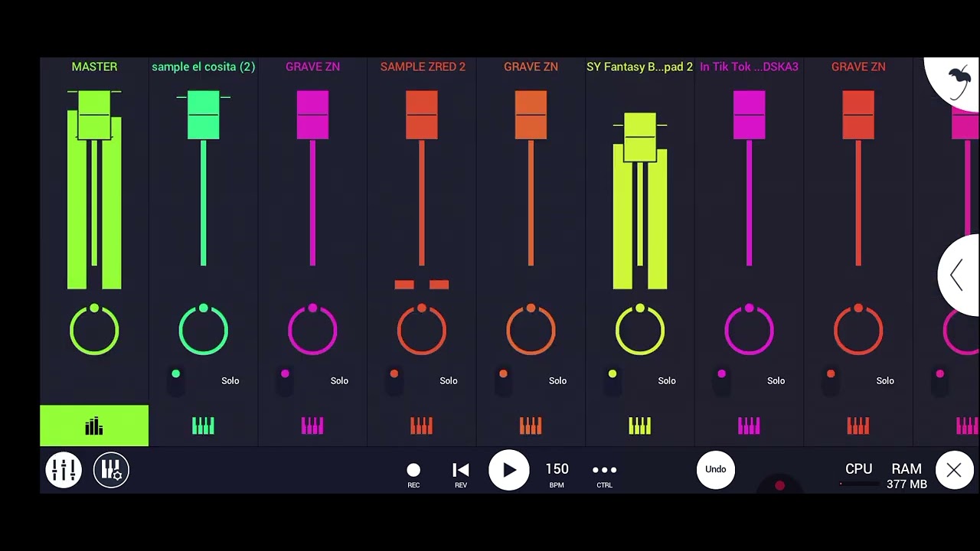Click the back chevron on right edge
The image size is (980, 551).
(x=957, y=275)
